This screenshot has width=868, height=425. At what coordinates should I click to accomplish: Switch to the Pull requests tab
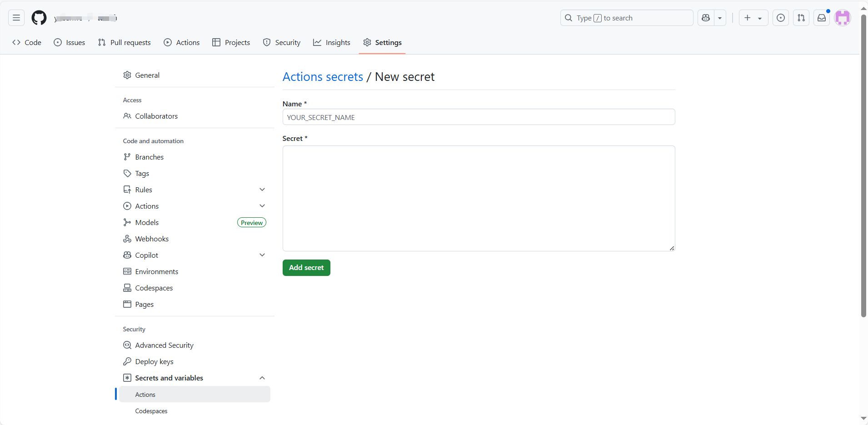point(125,42)
